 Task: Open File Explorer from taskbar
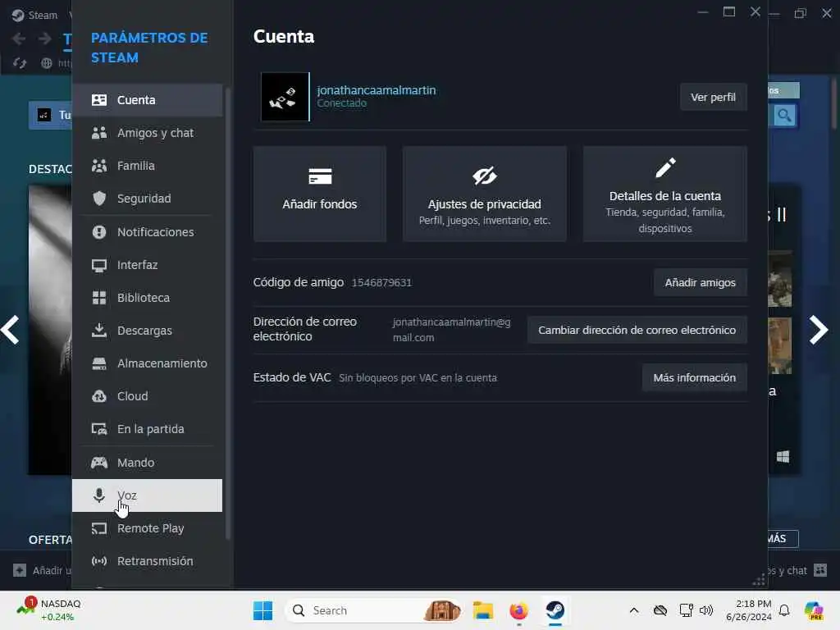(482, 610)
